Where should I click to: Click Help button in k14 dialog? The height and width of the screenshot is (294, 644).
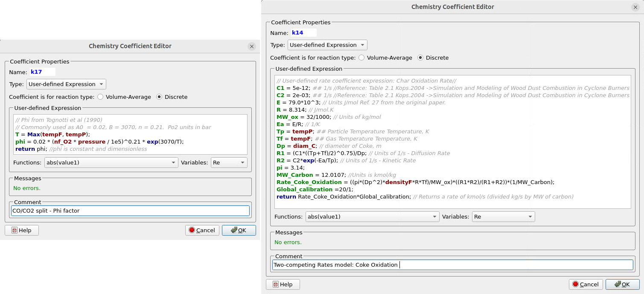pos(283,284)
